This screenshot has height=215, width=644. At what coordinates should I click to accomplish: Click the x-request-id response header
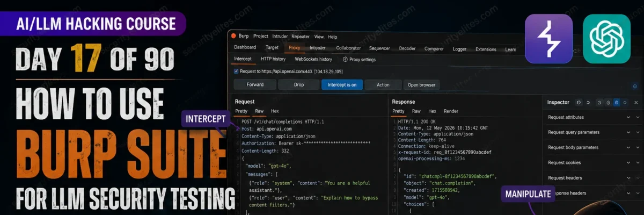click(444, 152)
